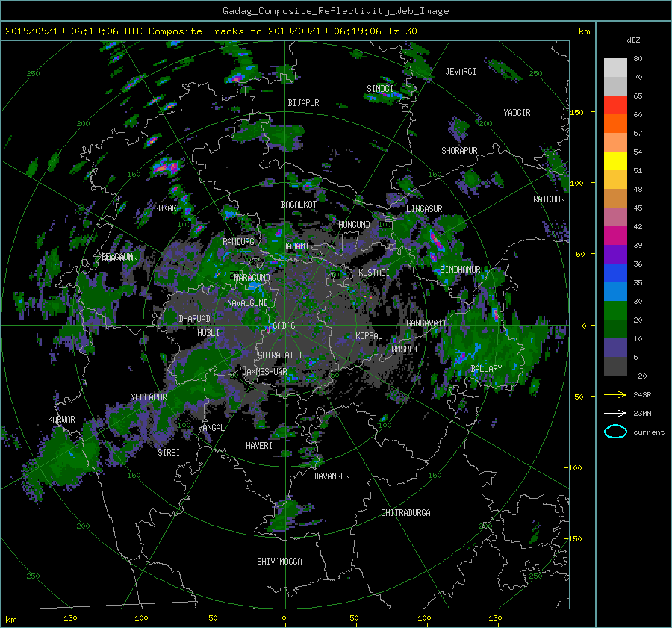Click the SINDHANUR city label

tap(460, 270)
